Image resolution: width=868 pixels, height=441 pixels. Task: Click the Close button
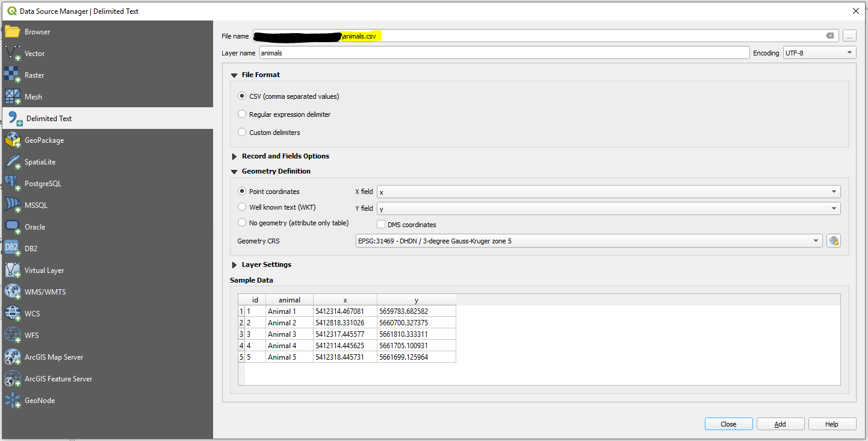728,424
